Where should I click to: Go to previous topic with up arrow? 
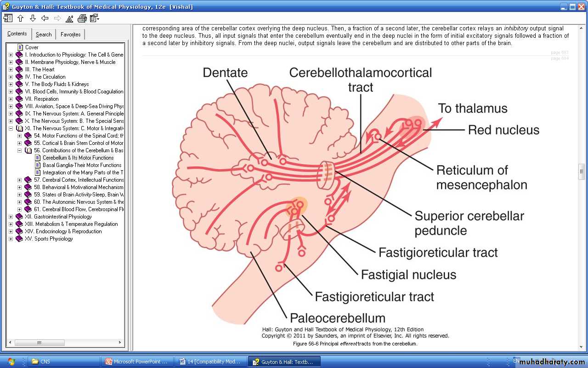20,18
